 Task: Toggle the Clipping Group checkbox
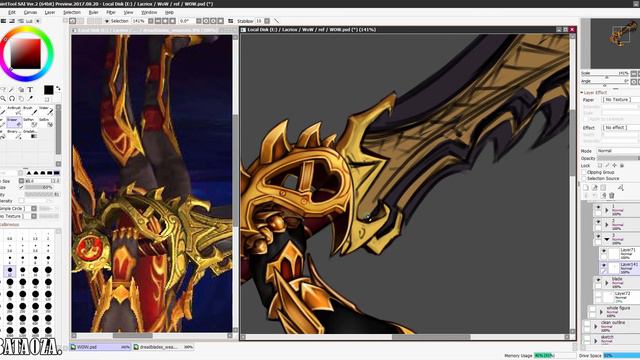584,172
